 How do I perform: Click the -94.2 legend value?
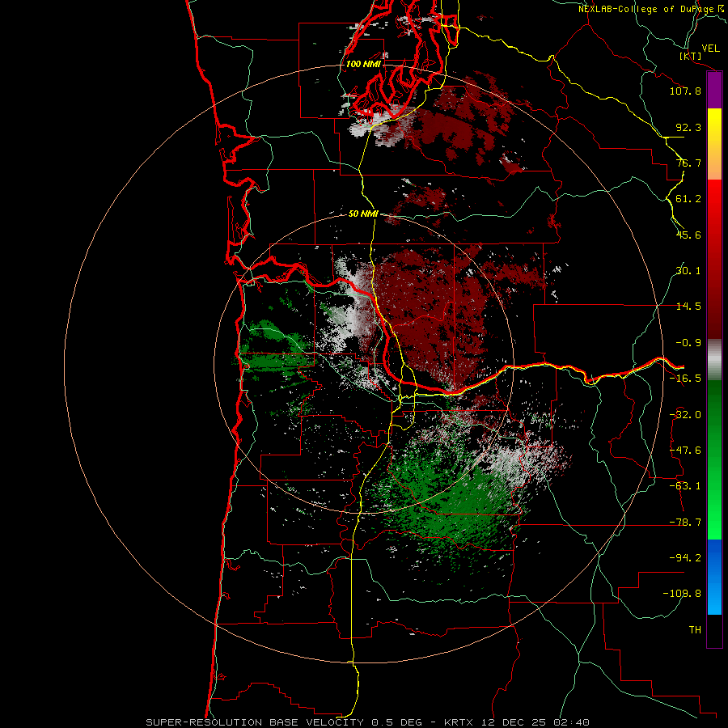click(x=685, y=558)
